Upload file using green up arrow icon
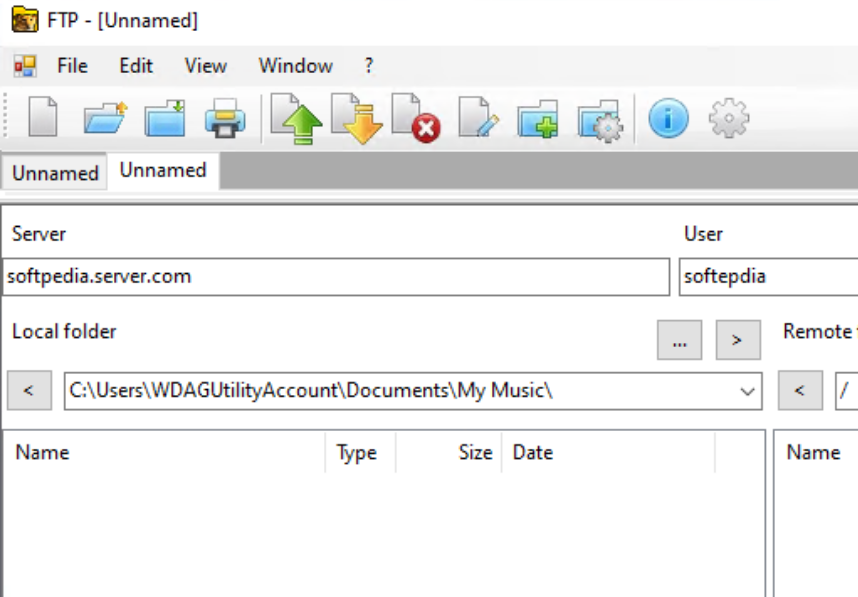The width and height of the screenshot is (858, 597). (x=297, y=120)
